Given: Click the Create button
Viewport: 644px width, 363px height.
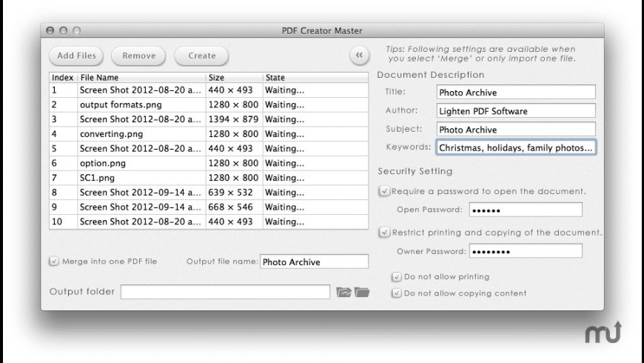Looking at the screenshot, I should coord(201,56).
